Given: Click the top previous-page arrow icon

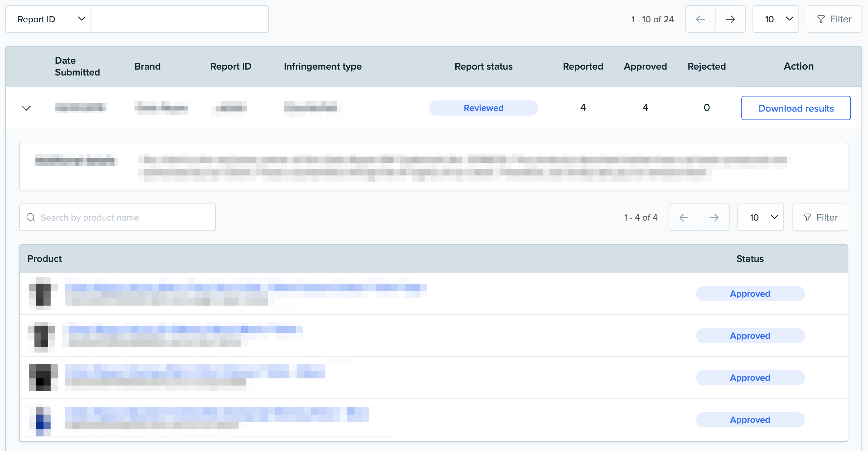Looking at the screenshot, I should [700, 19].
